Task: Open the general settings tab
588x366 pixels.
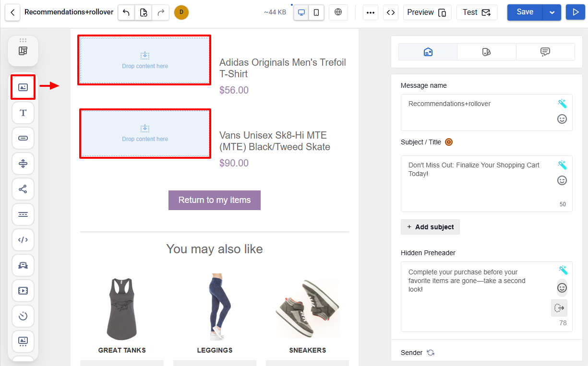Action: (x=428, y=52)
